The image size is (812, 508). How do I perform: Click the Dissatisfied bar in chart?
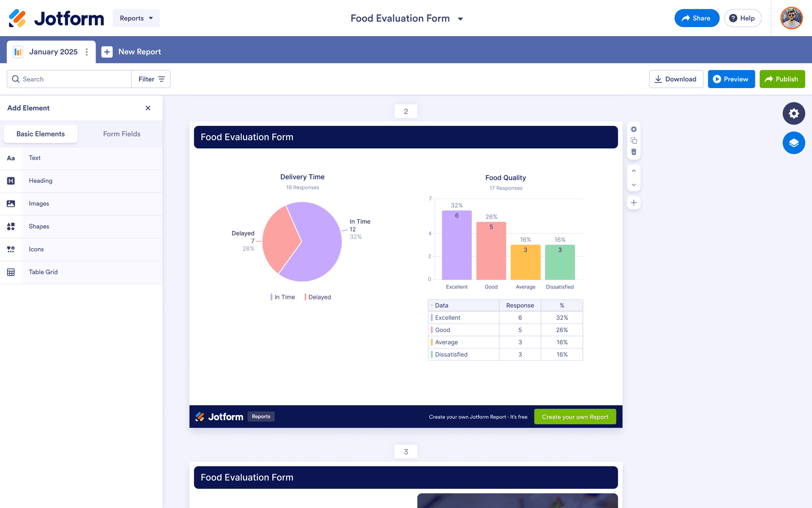[x=560, y=262]
